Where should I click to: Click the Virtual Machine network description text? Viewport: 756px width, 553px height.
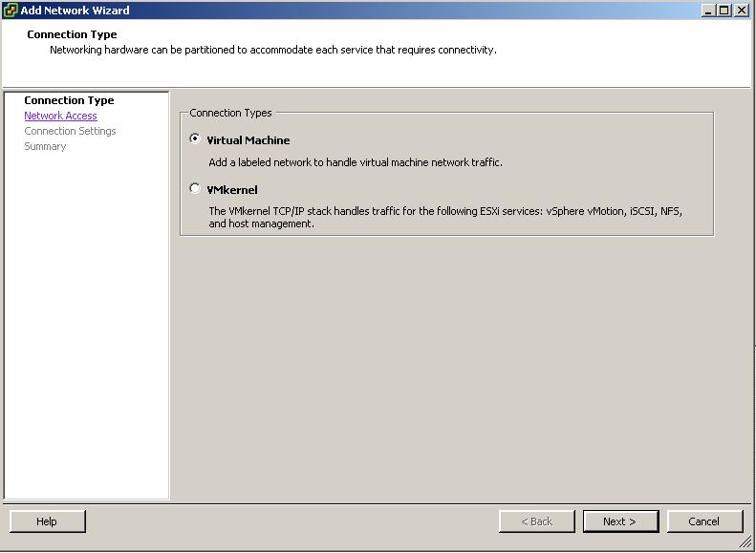(356, 162)
